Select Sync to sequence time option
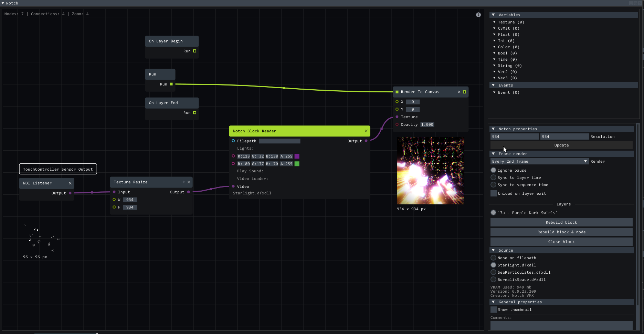 click(493, 185)
